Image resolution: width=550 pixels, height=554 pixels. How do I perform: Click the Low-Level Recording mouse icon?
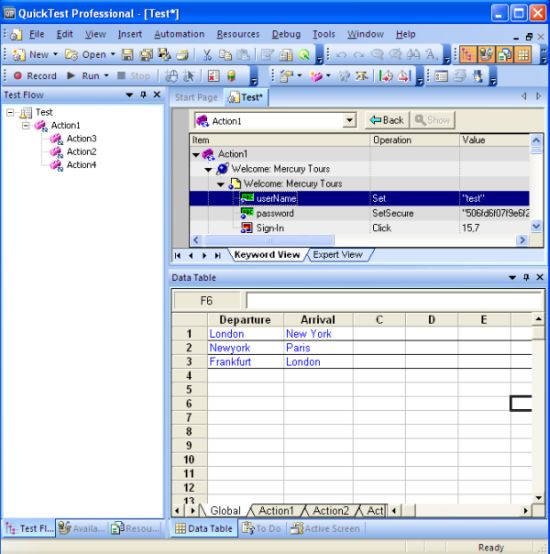[171, 76]
